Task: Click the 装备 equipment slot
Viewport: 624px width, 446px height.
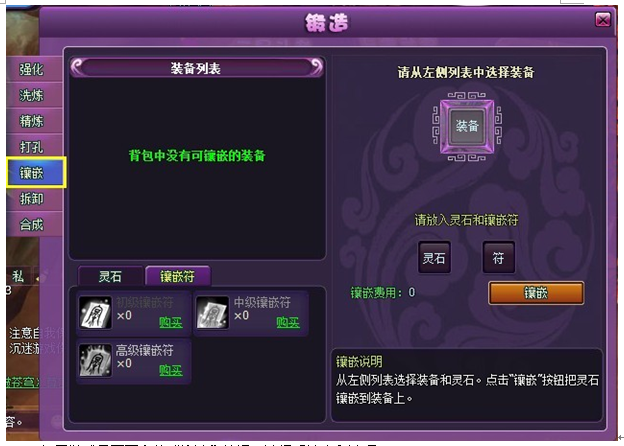Action: click(467, 127)
